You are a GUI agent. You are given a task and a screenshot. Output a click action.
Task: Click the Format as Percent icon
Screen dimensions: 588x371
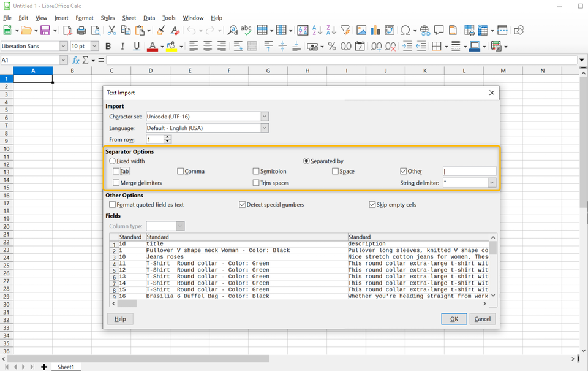[331, 46]
